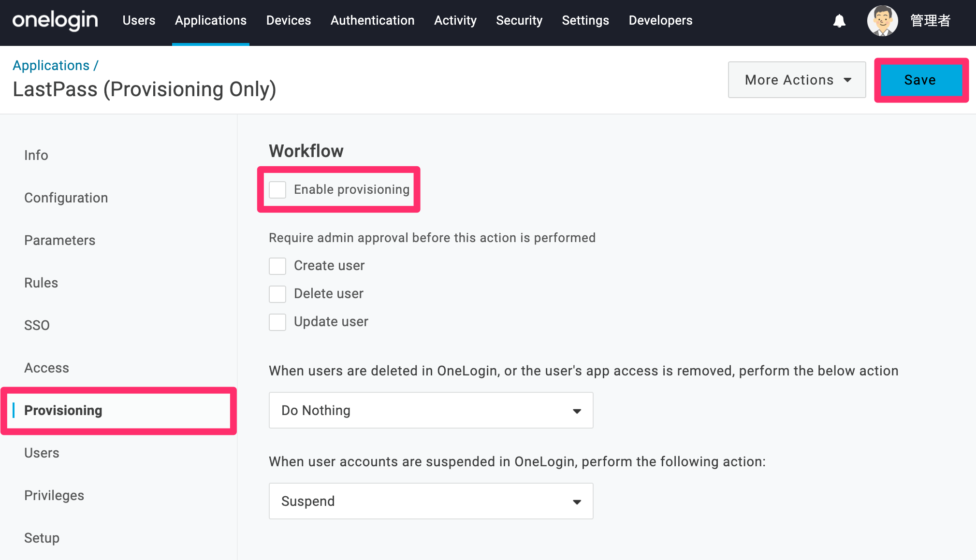Switch to the Configuration tab

(66, 198)
